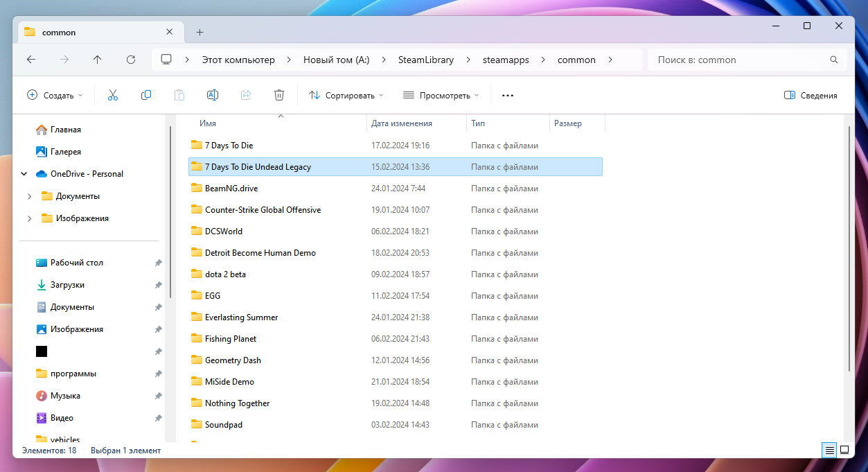Select Counter-Strike Global Offensive folder
868x472 pixels.
click(396, 210)
